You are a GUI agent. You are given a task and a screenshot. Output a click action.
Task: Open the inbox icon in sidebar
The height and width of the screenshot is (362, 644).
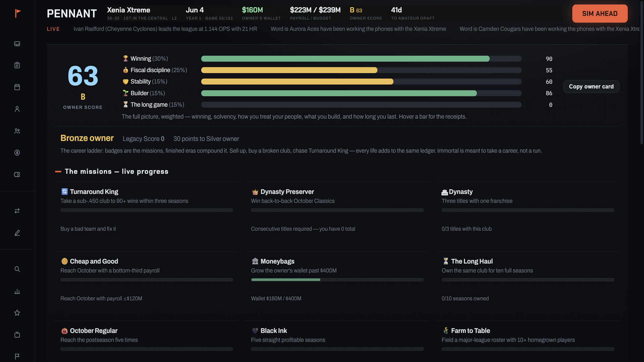[x=17, y=44]
